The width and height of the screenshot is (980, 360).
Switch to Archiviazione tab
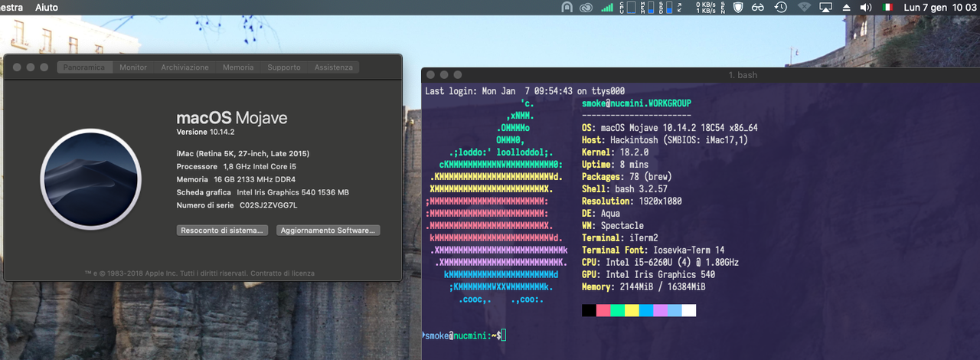tap(185, 67)
